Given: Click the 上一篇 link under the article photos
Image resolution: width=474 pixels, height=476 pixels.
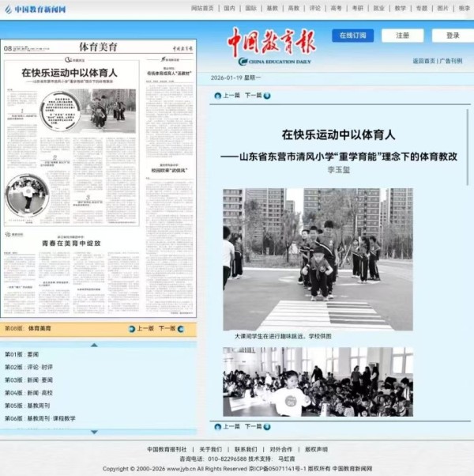Looking at the screenshot, I should pos(231,426).
